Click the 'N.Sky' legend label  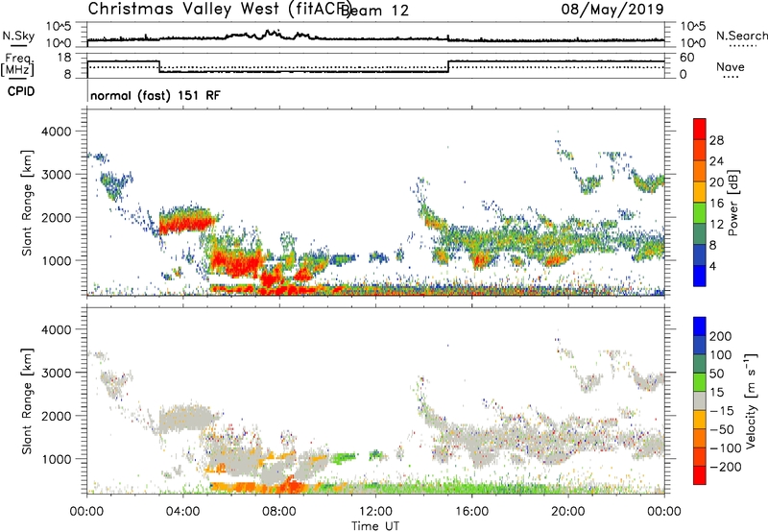point(18,36)
